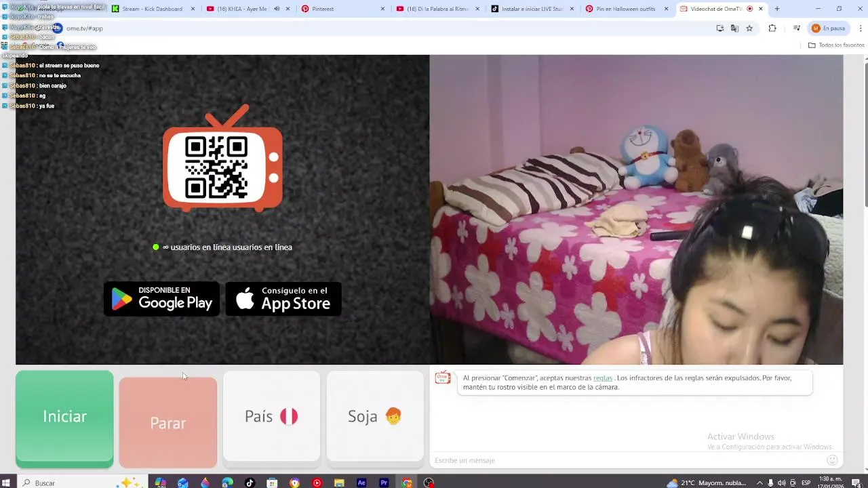Open Adobe Premiere Pro from taskbar

[384, 483]
